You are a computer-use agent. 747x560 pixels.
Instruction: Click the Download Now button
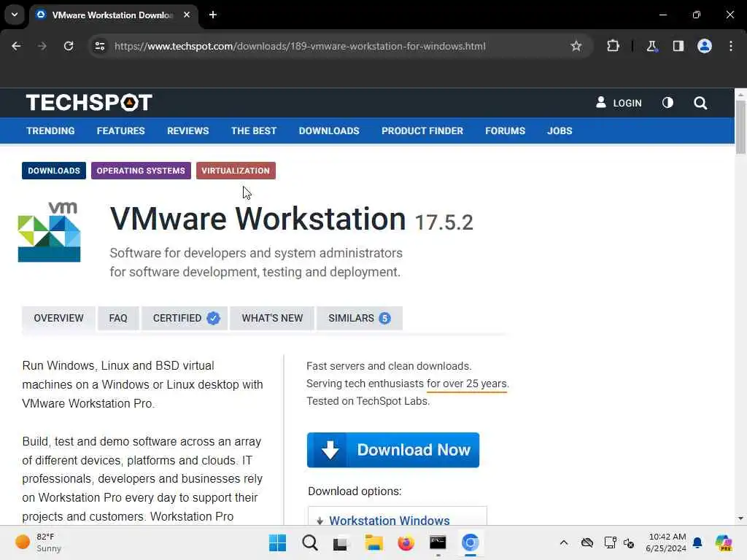(x=393, y=450)
